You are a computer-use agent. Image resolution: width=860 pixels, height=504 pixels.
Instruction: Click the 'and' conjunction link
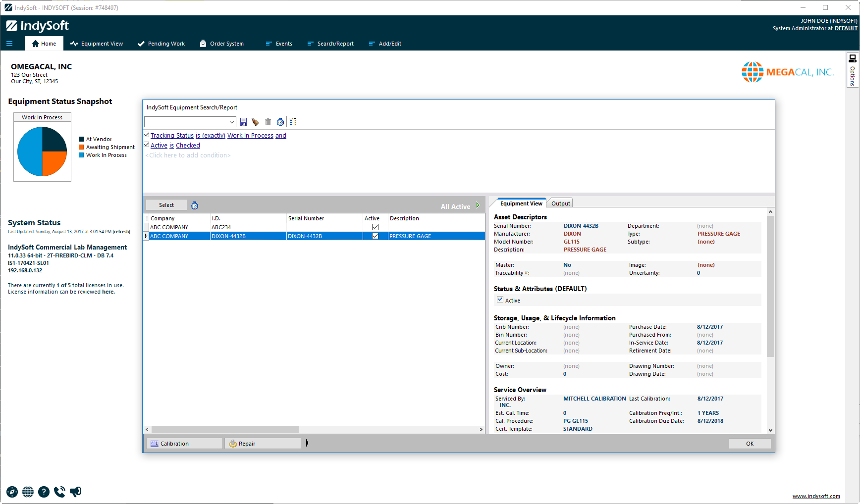click(x=281, y=135)
